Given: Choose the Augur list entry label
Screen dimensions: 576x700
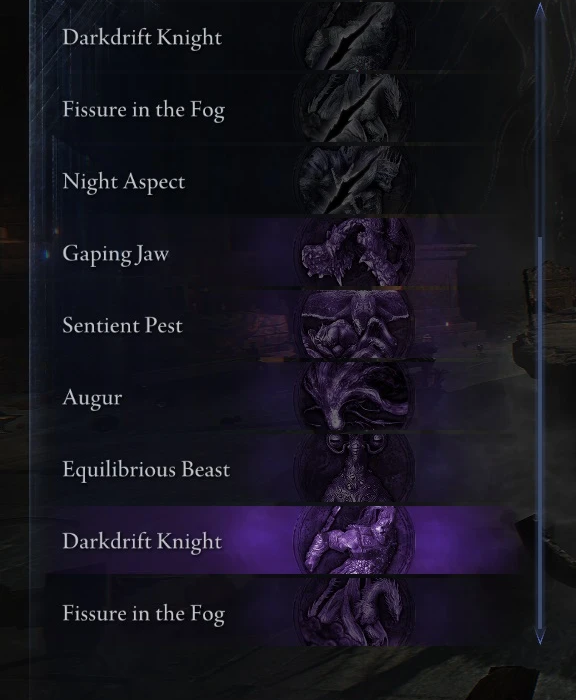Looking at the screenshot, I should pos(92,398).
